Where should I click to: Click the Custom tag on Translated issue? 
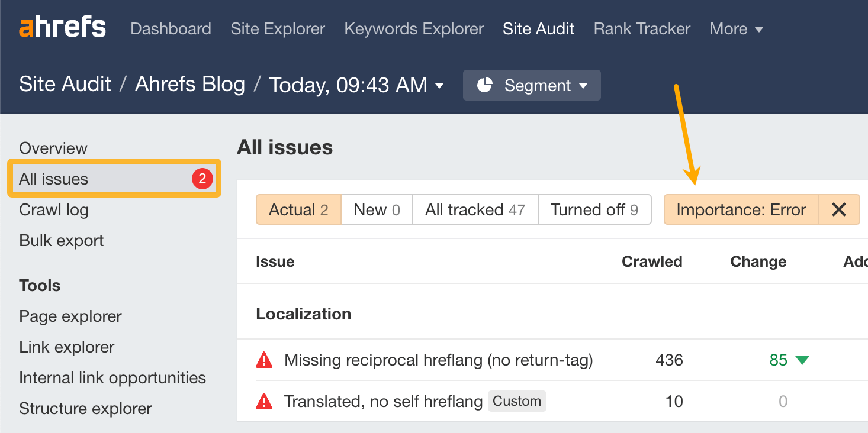pos(517,401)
